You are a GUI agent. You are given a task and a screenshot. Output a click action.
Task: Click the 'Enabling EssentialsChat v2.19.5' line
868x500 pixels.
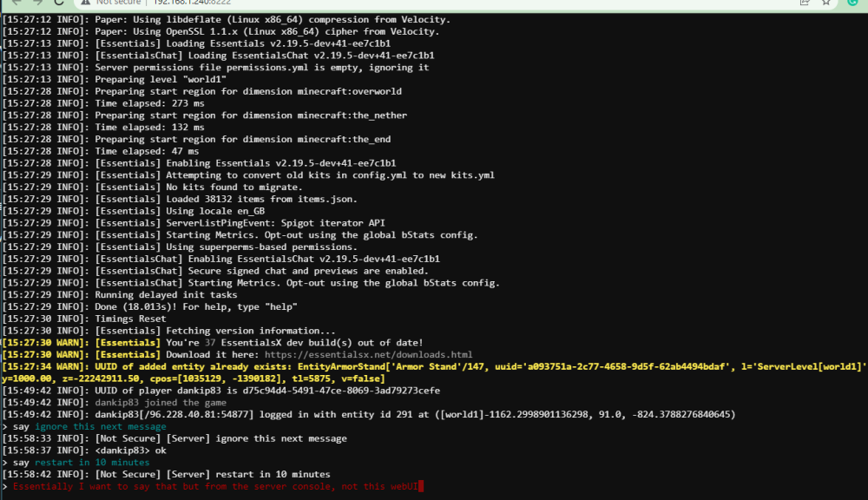click(x=221, y=260)
